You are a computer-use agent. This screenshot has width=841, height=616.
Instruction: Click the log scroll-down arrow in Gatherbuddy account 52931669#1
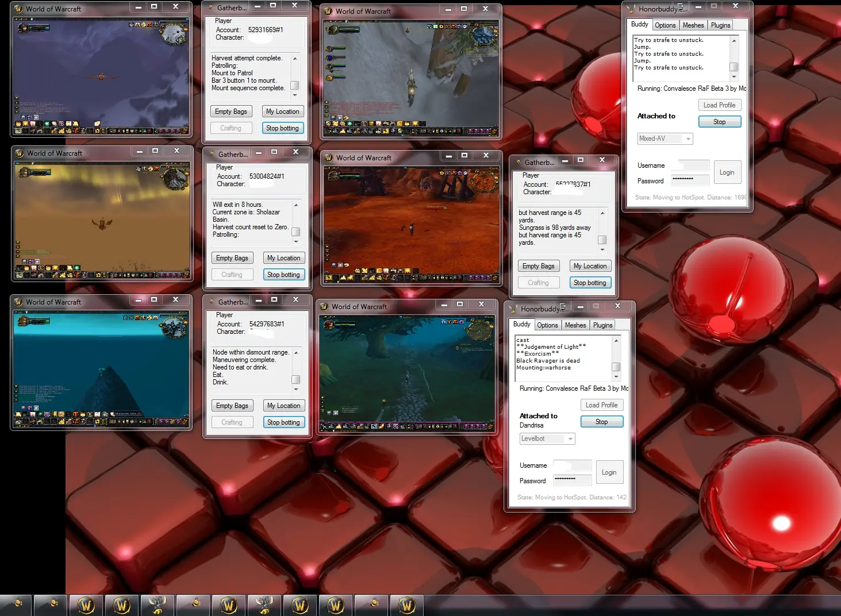click(295, 95)
